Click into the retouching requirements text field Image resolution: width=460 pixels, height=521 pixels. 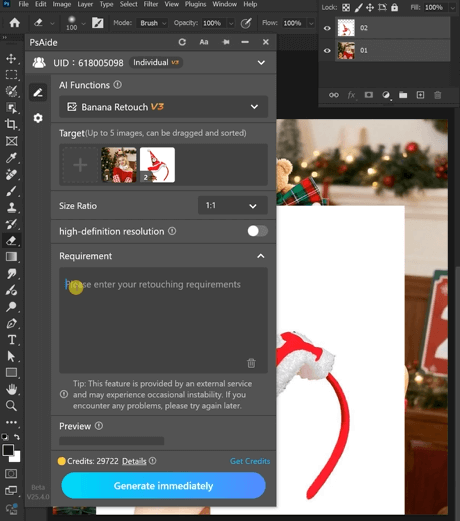163,320
